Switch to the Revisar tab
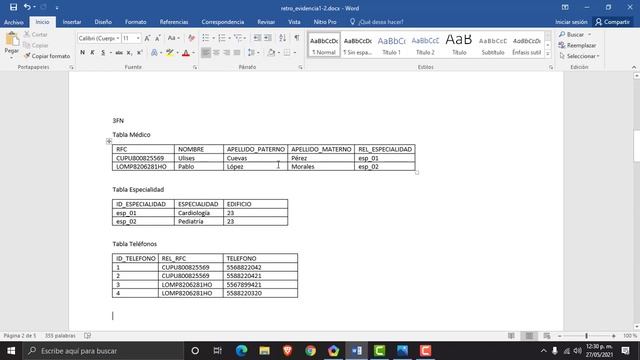This screenshot has height=360, width=640. pos(266,22)
